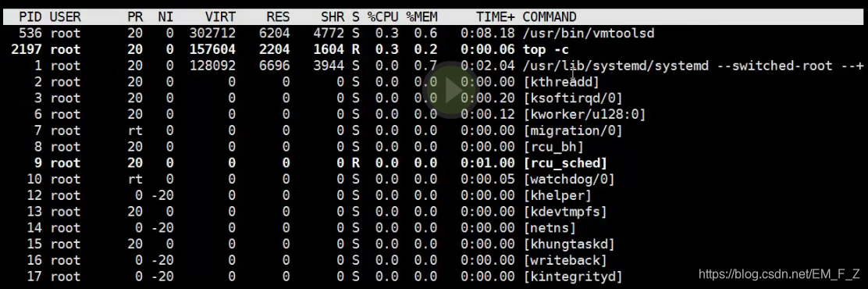Click VIRT value 302712

tap(212, 34)
